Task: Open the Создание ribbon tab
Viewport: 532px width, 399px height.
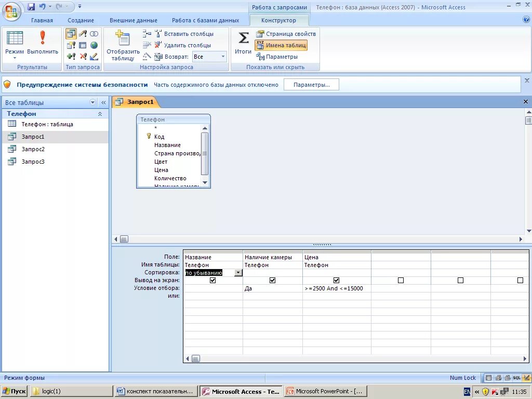Action: [81, 20]
